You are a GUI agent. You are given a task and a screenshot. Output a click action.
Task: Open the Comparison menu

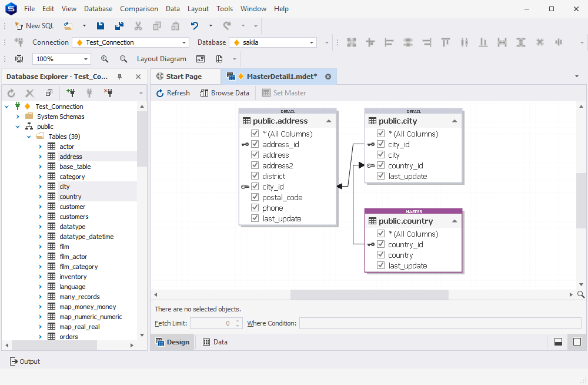click(x=139, y=9)
